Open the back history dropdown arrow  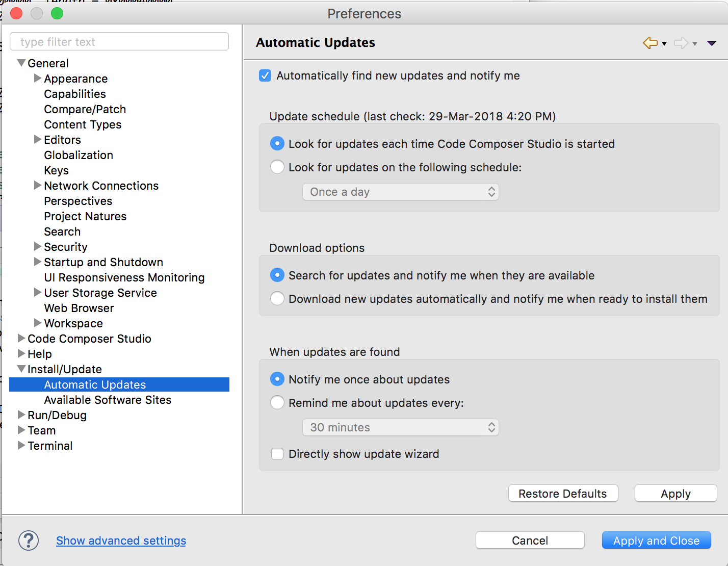(x=664, y=44)
